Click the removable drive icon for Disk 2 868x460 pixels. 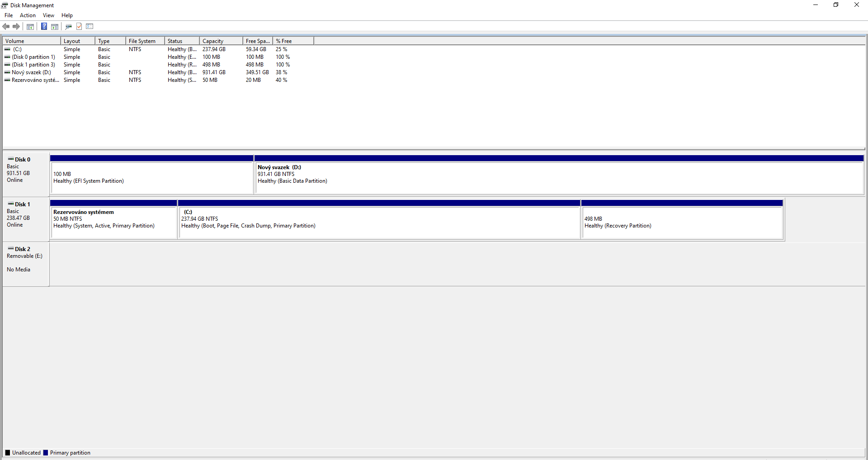tap(10, 249)
